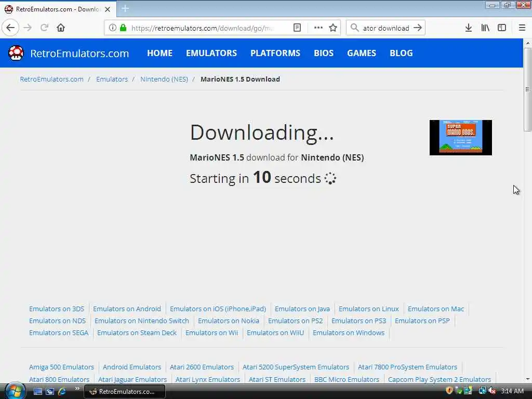Click the Nintendo (NES) breadcrumb link
This screenshot has height=399, width=532.
[164, 79]
